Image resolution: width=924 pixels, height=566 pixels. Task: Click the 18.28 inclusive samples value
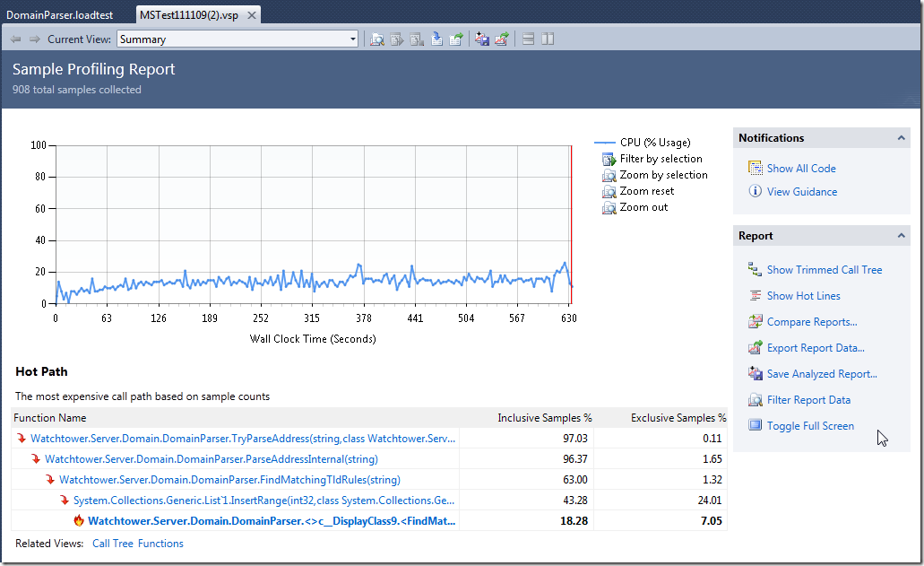574,521
